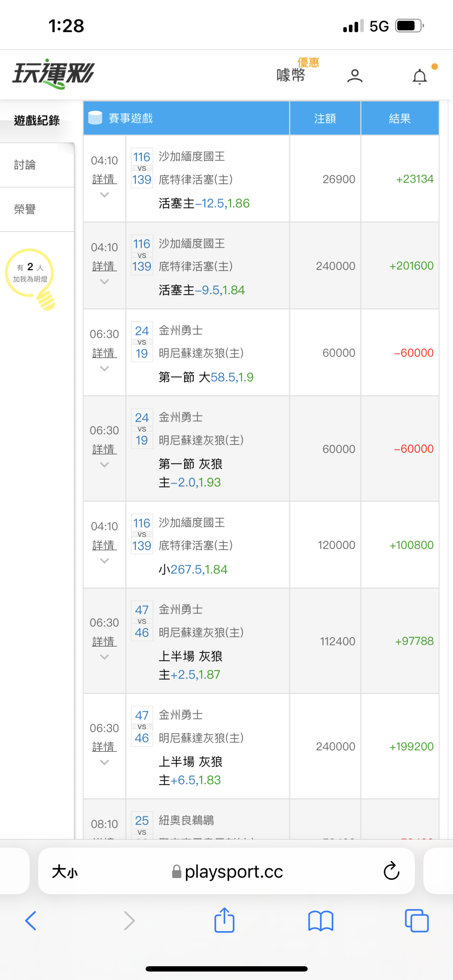Expand the 26900 bet row chevron

(104, 195)
